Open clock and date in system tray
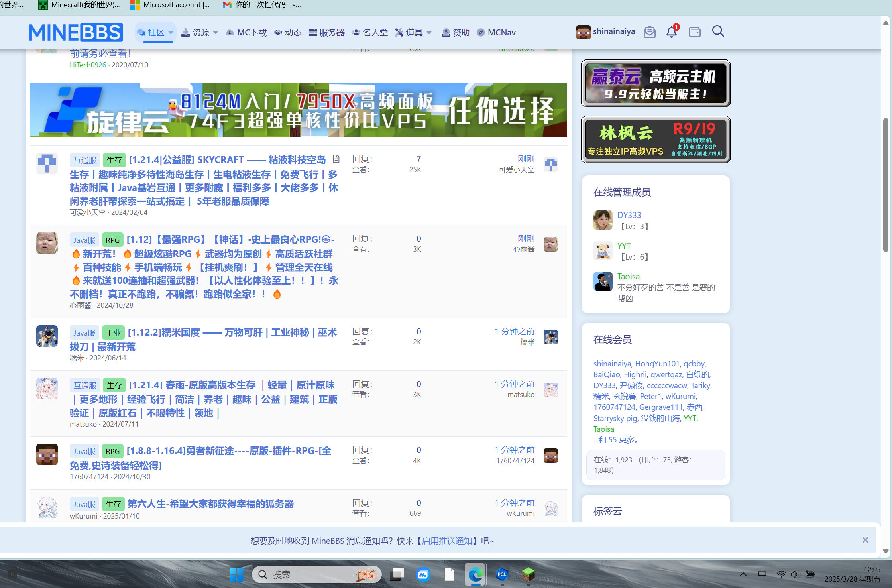Viewport: 892px width, 588px height. pos(853,574)
